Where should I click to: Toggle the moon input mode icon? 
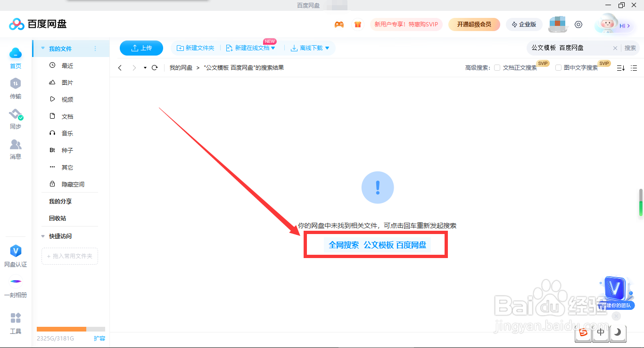point(618,332)
